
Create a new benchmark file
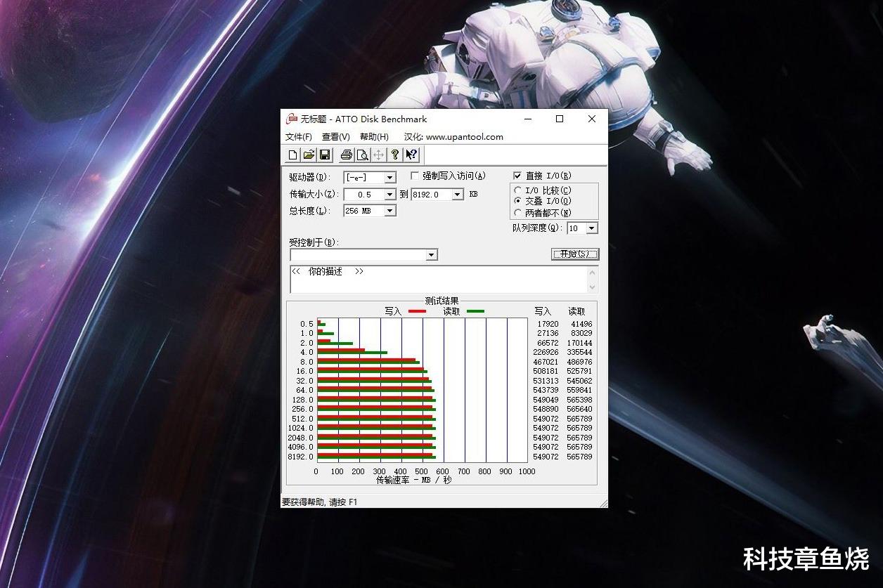pos(292,155)
